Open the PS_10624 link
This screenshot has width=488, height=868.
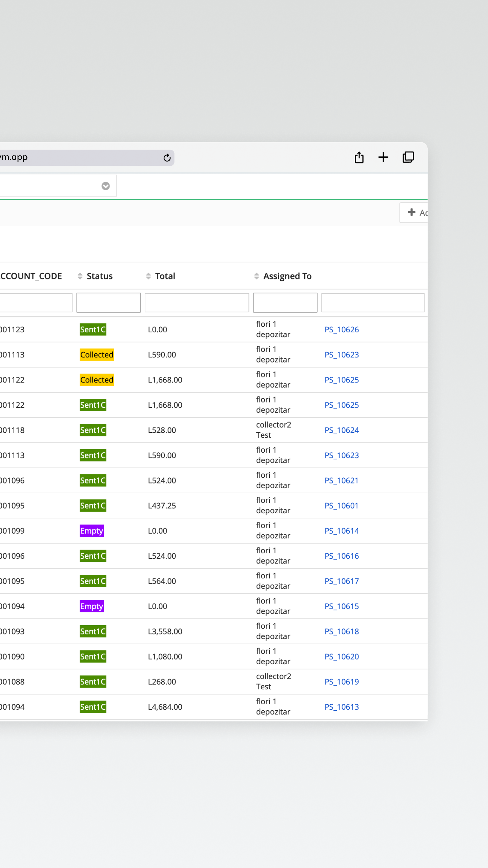[342, 430]
